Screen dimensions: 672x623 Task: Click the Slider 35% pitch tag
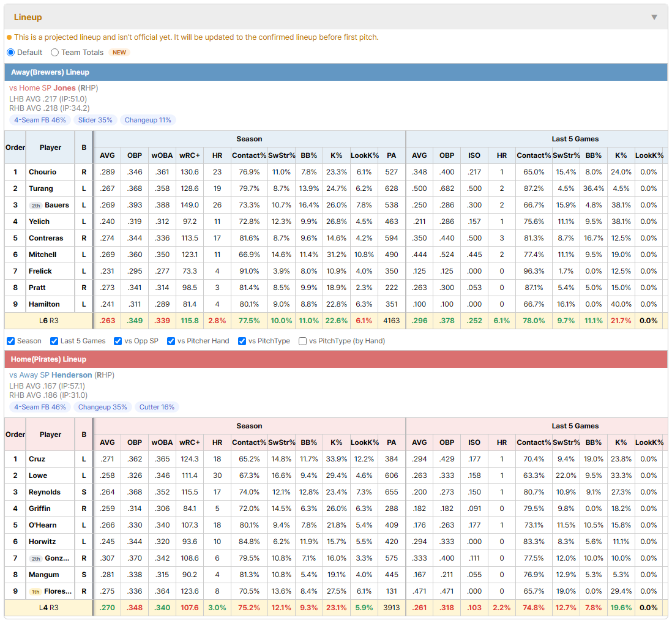coord(95,120)
